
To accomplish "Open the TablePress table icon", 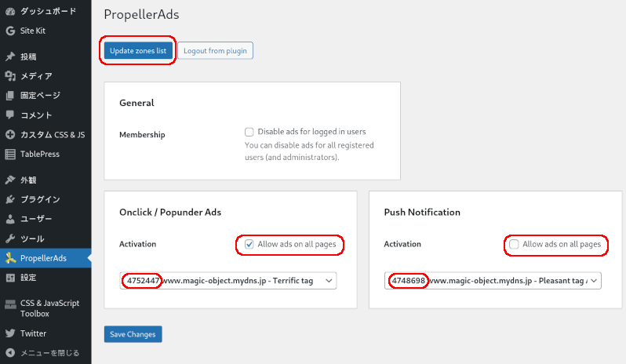I will (x=10, y=154).
